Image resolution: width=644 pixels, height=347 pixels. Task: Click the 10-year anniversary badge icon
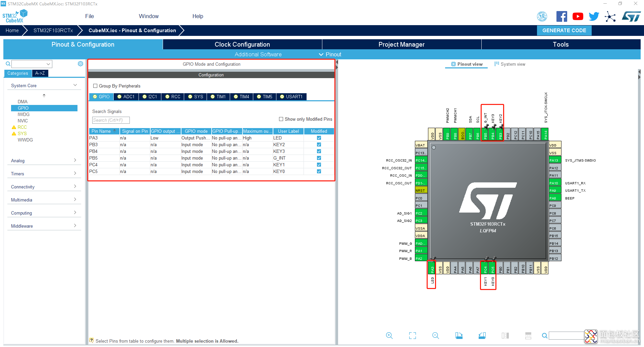coord(542,16)
